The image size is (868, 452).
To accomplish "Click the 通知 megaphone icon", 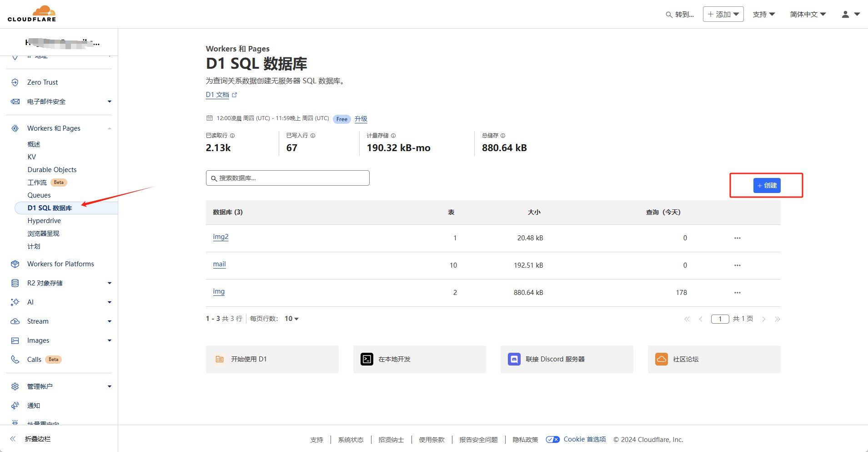I will point(15,406).
